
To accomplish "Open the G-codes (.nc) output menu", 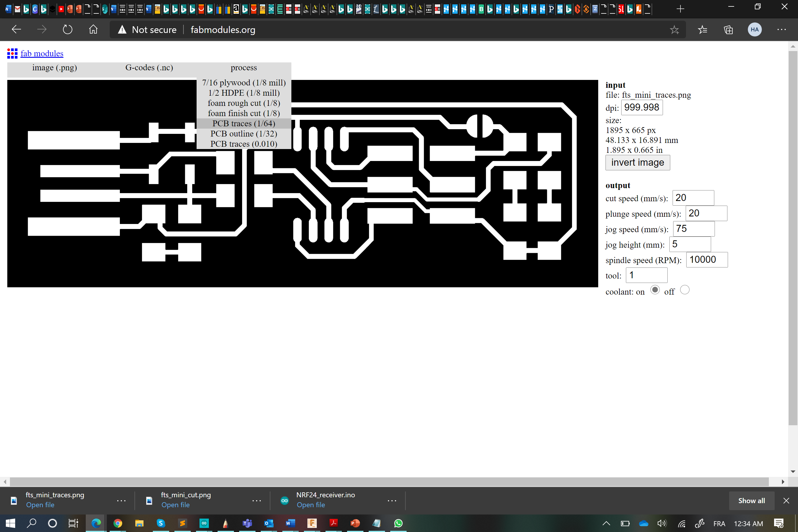I will pos(149,67).
